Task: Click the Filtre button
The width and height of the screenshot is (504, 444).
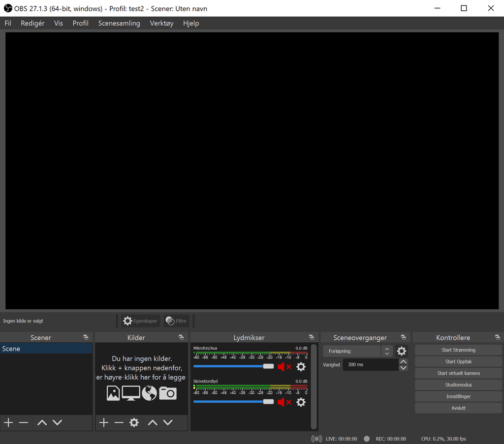Action: point(176,321)
